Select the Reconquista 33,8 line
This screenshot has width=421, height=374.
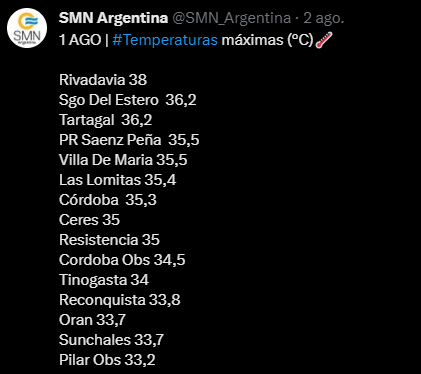point(120,300)
